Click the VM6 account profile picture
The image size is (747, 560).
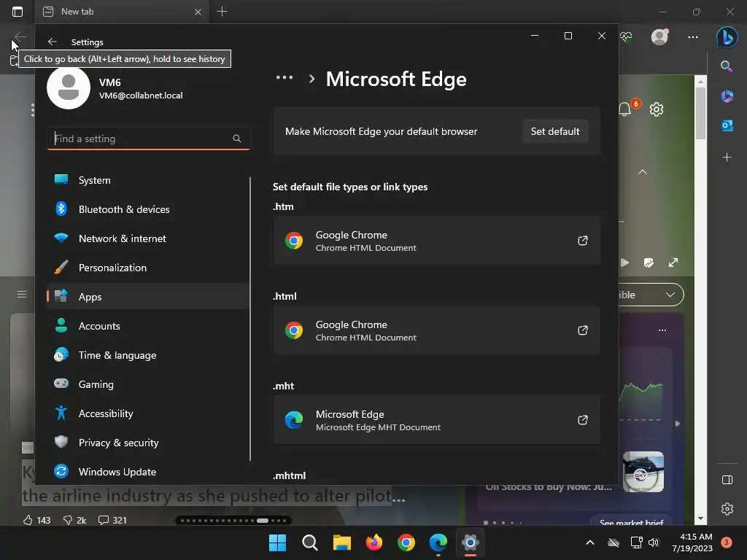(x=69, y=87)
